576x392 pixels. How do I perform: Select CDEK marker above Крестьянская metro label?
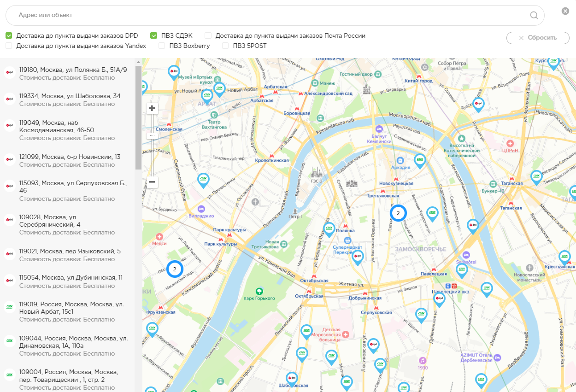(564, 258)
